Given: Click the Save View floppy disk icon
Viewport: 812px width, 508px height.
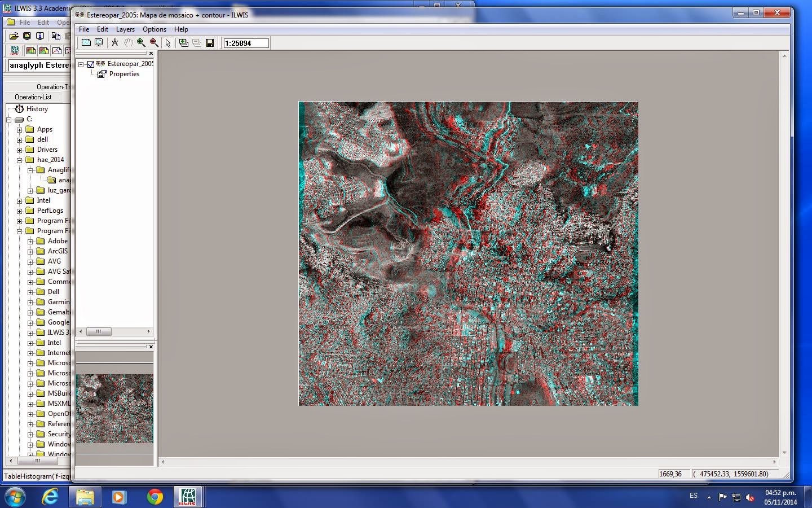Looking at the screenshot, I should point(210,43).
